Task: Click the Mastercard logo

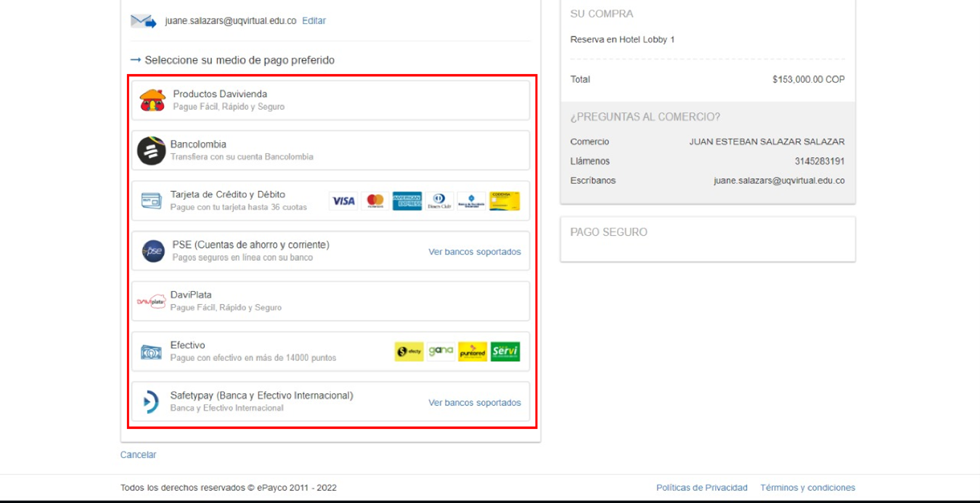Action: pyautogui.click(x=375, y=201)
